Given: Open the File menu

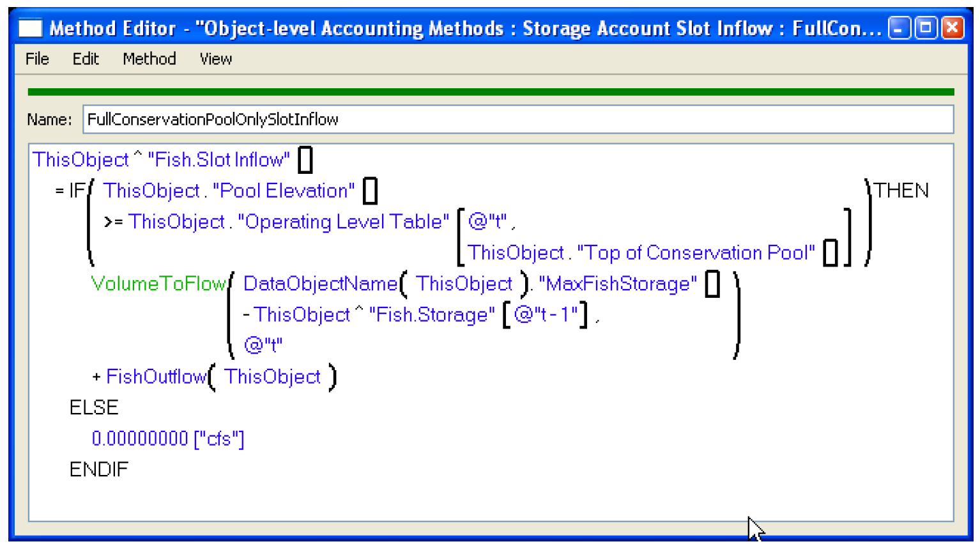Looking at the screenshot, I should 37,59.
